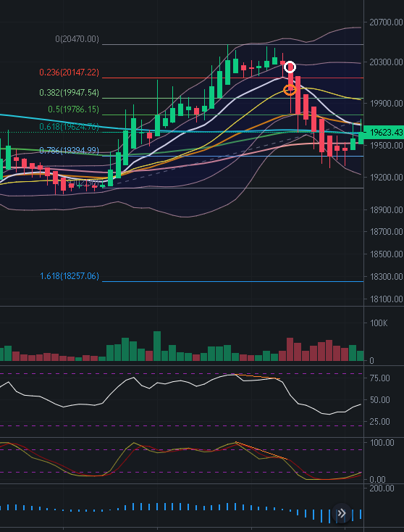Click the 100K volume axis label
404x532 pixels.
pyautogui.click(x=378, y=323)
